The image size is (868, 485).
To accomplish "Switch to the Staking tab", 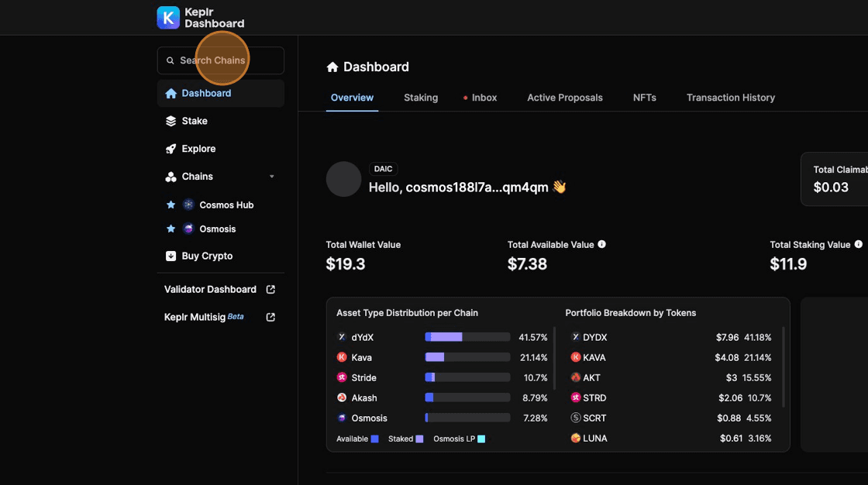I will pyautogui.click(x=421, y=98).
